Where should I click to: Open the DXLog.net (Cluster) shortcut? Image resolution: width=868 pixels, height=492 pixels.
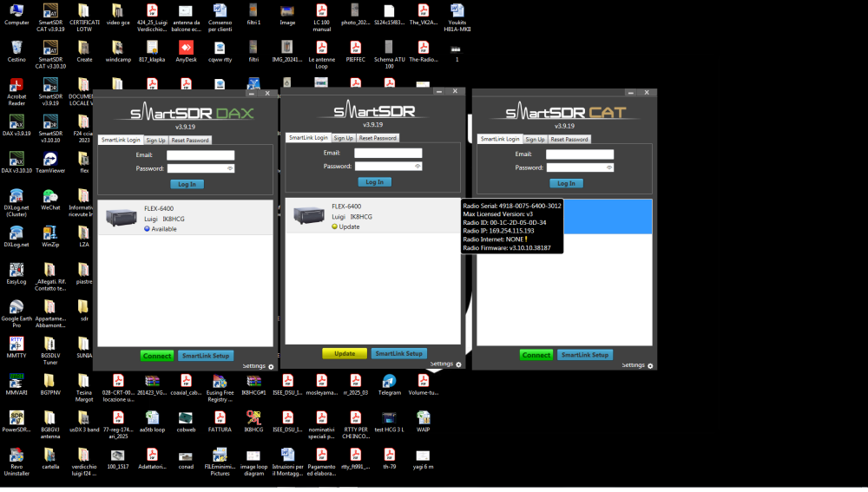pyautogui.click(x=16, y=202)
